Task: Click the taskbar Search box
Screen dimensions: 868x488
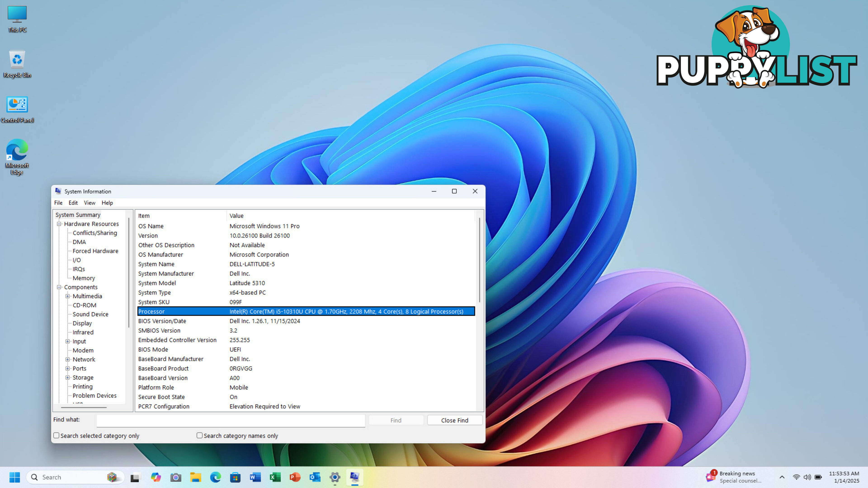Action: pos(75,477)
